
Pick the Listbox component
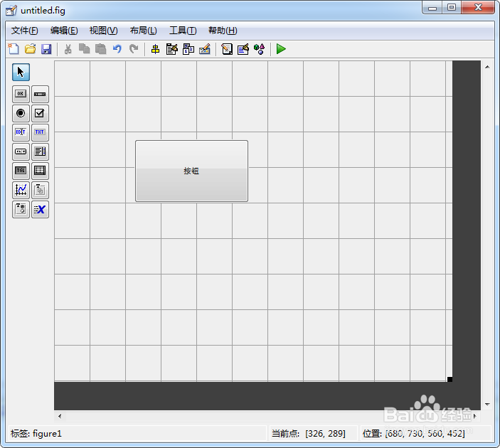40,151
